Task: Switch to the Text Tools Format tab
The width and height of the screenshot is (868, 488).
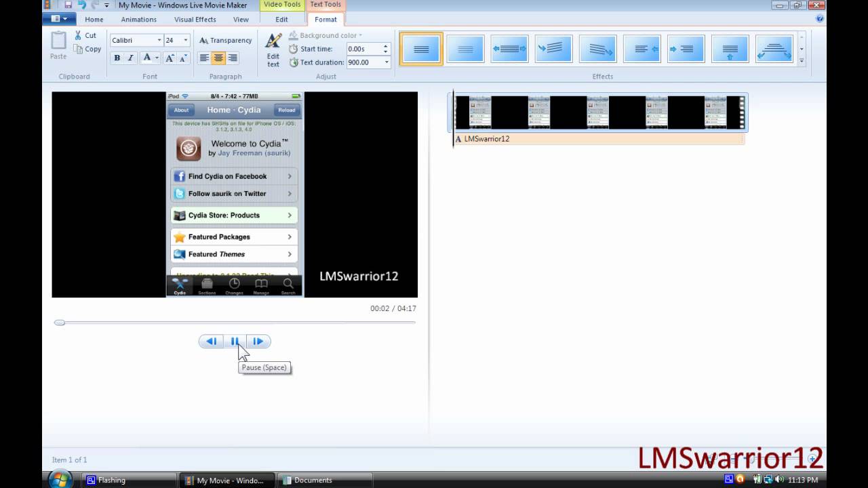Action: [x=325, y=20]
